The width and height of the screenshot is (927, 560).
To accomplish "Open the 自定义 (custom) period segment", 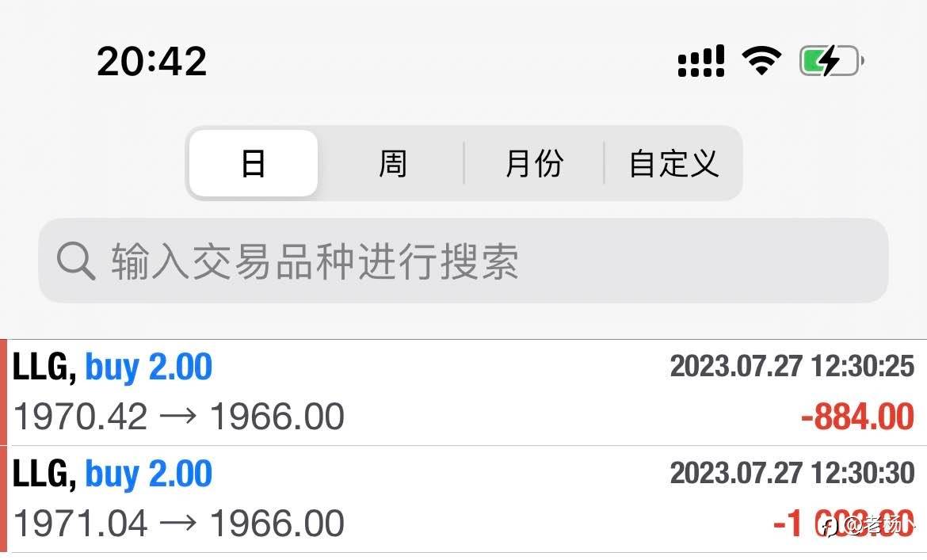I will click(673, 163).
